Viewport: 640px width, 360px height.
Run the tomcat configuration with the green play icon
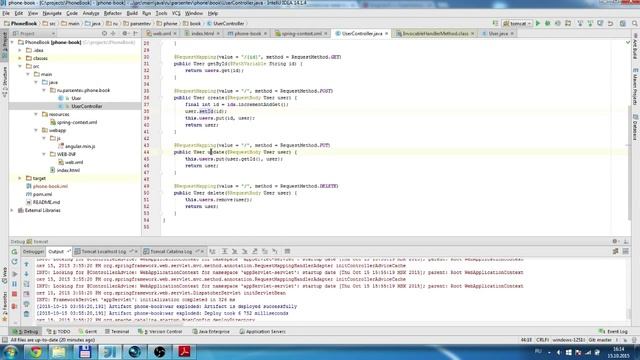tap(538, 24)
